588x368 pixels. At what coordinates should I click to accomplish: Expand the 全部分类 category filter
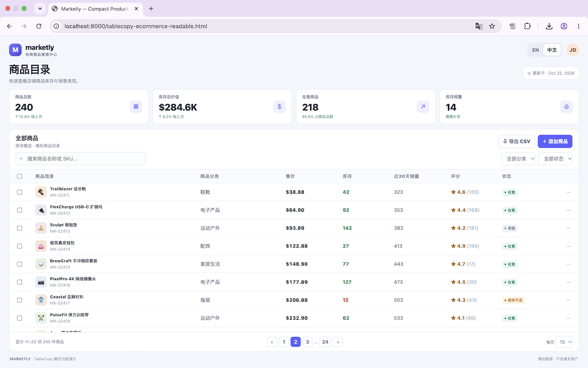pyautogui.click(x=518, y=159)
